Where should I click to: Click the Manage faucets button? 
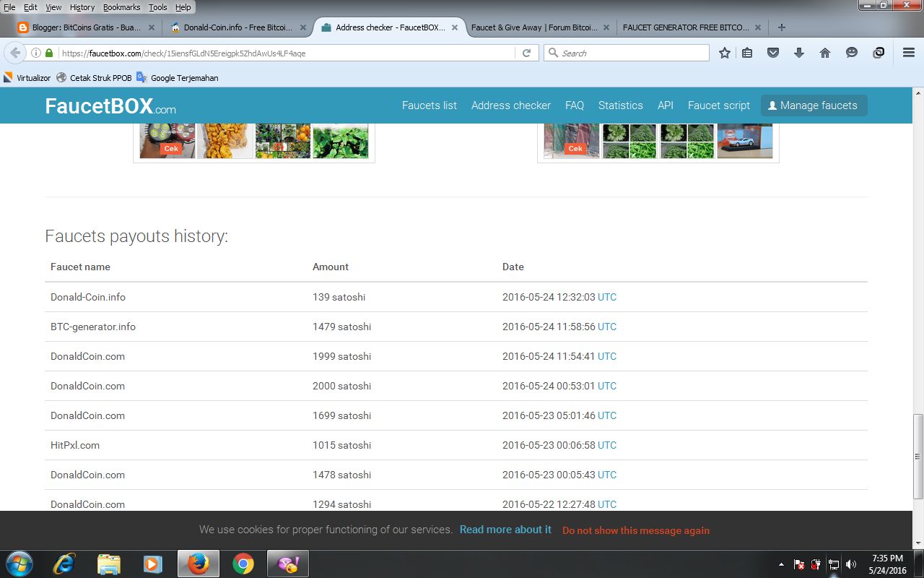pyautogui.click(x=814, y=105)
